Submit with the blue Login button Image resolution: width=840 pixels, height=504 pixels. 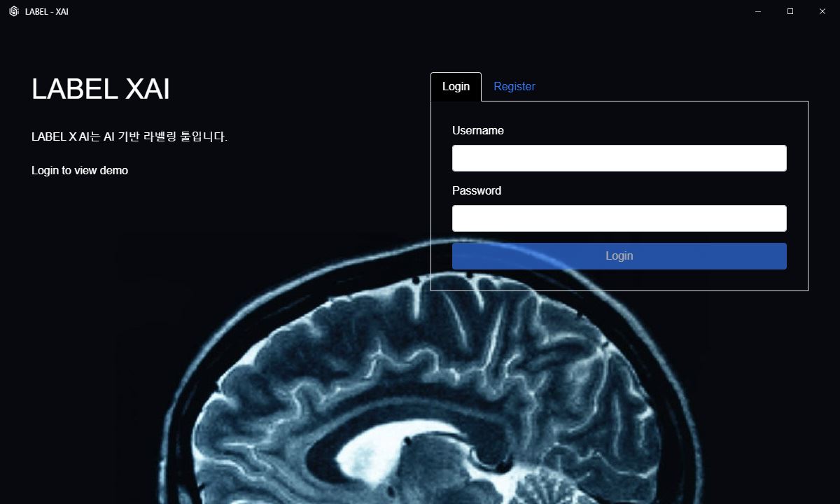[x=619, y=256]
